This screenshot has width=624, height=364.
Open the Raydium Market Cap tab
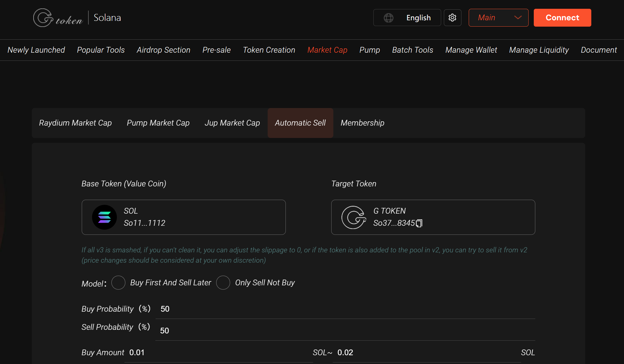tap(75, 123)
